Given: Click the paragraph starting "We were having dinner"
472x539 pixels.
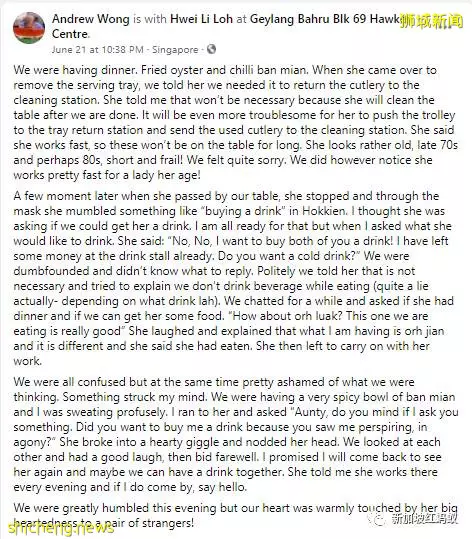Looking at the screenshot, I should click(x=235, y=123).
